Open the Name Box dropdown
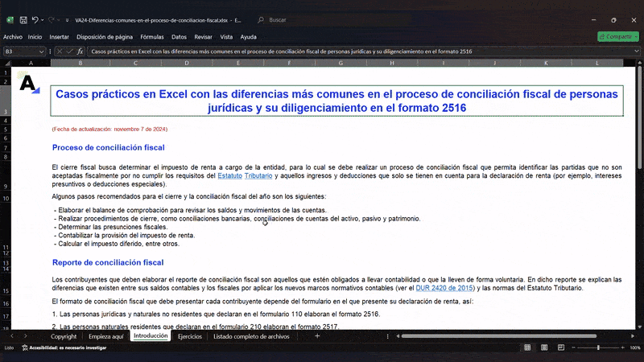644x362 pixels. click(x=43, y=51)
